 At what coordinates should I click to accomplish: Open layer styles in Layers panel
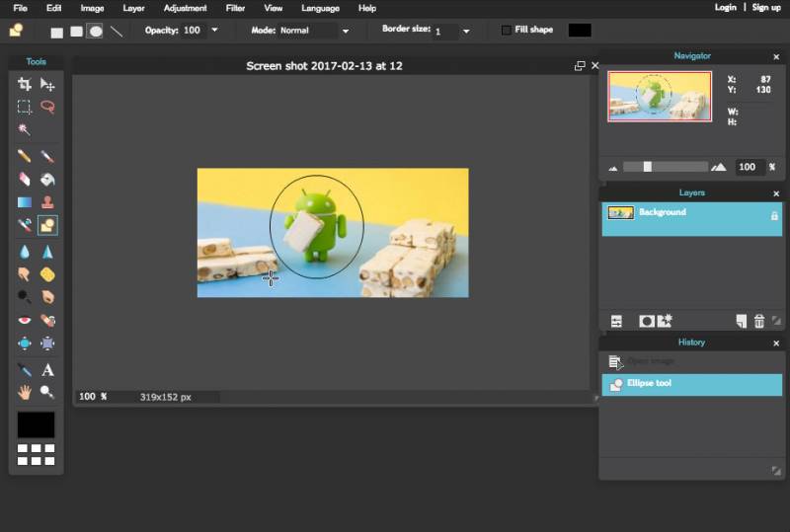[665, 321]
